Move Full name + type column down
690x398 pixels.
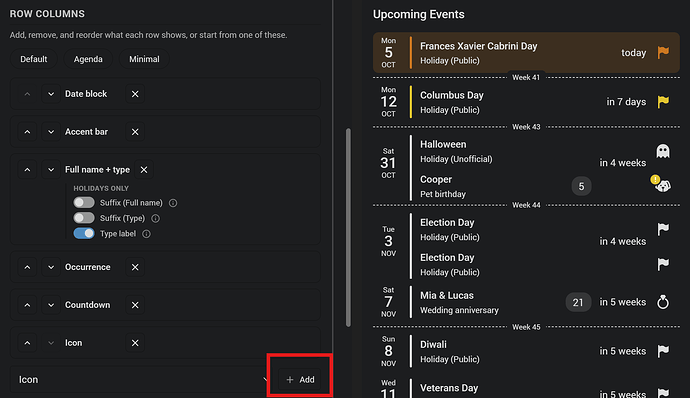(x=51, y=170)
